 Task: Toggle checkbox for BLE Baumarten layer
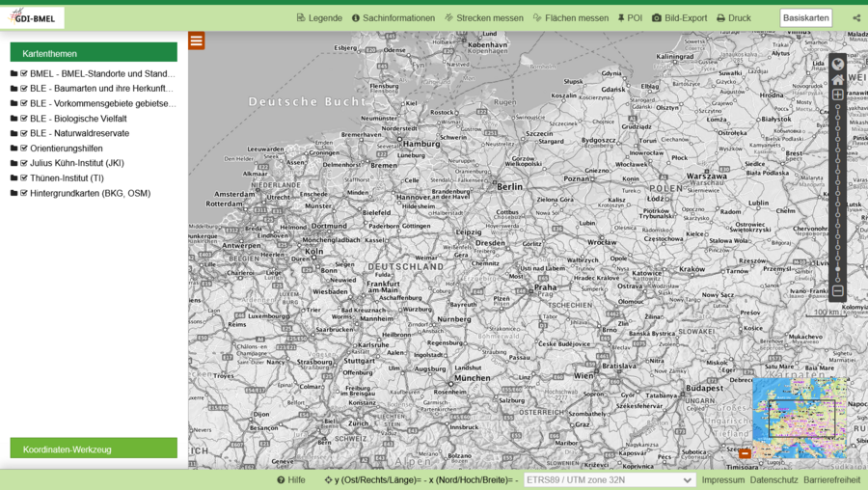24,88
